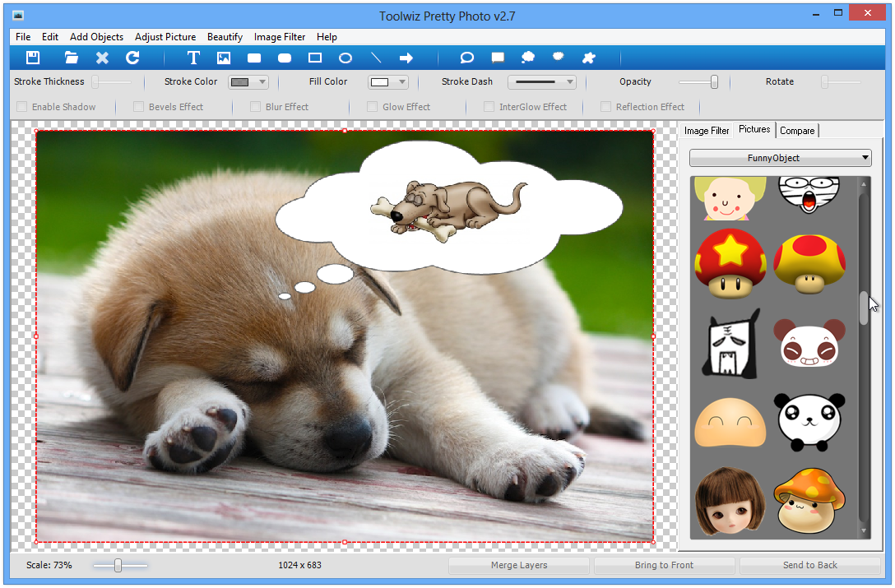Select the filled rectangle shape tool
Screen dimensions: 895x588
(254, 58)
